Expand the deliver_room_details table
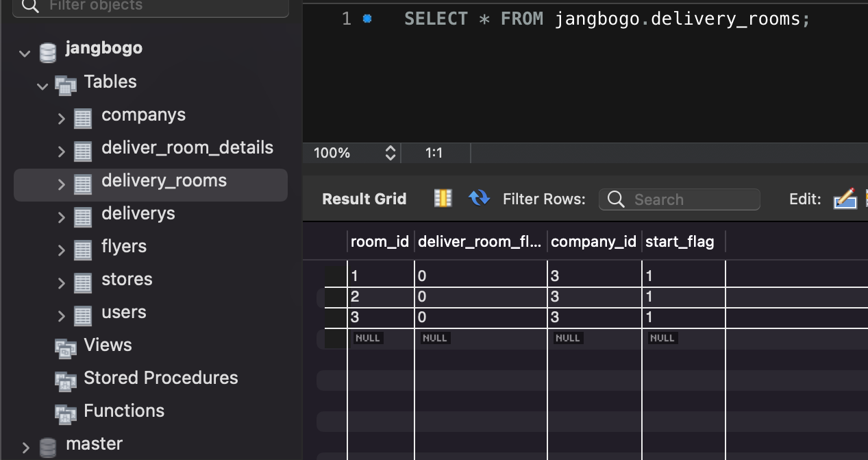This screenshot has width=868, height=460. click(x=62, y=152)
